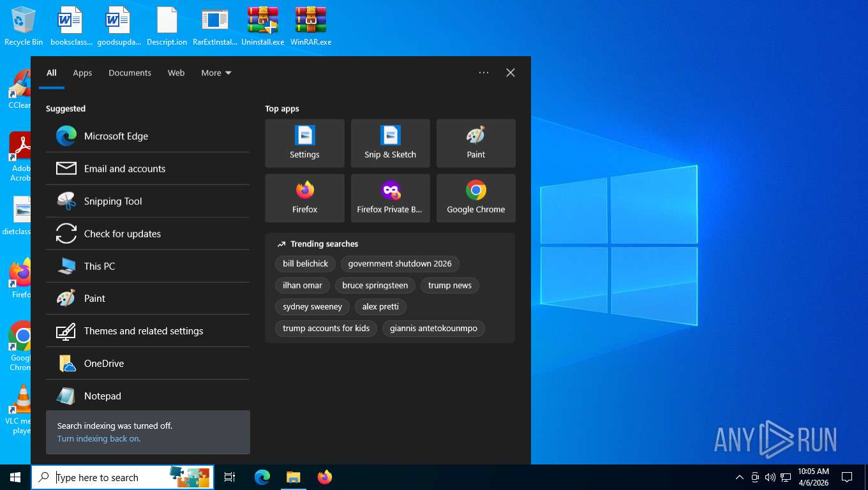Open the Firefox tile in Top apps
The width and height of the screenshot is (868, 490).
pos(304,198)
